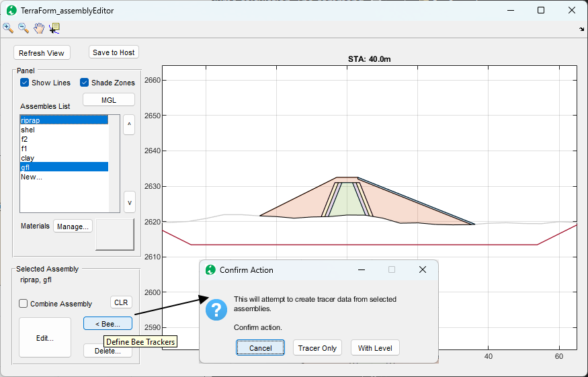Viewport: 588px width, 377px height.
Task: Click the question mark icon in dialog
Action: [216, 310]
